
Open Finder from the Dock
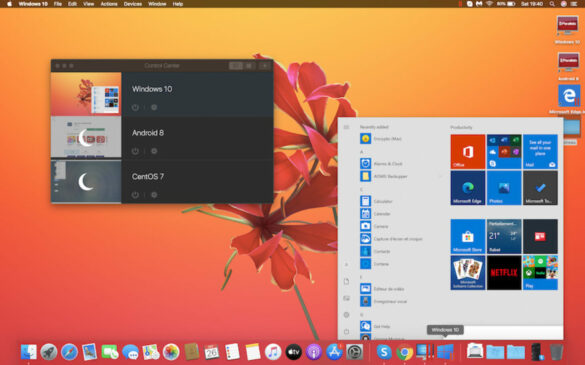point(28,352)
